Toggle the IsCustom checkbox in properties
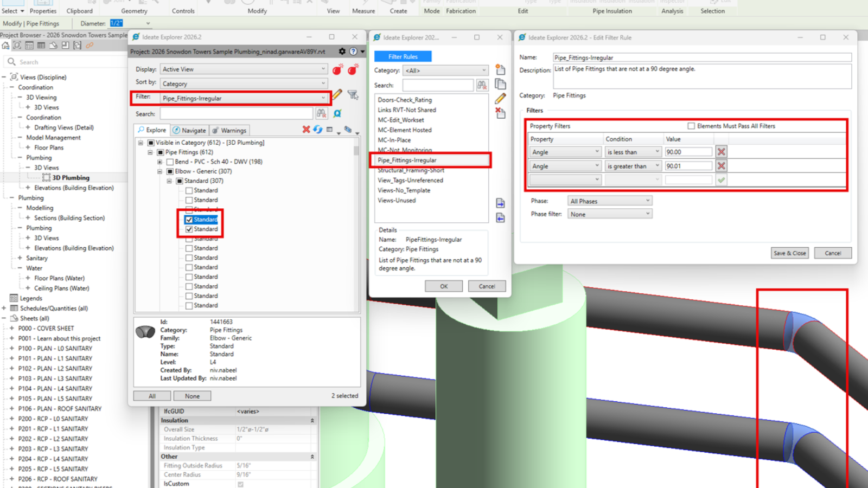Image resolution: width=868 pixels, height=488 pixels. (240, 484)
